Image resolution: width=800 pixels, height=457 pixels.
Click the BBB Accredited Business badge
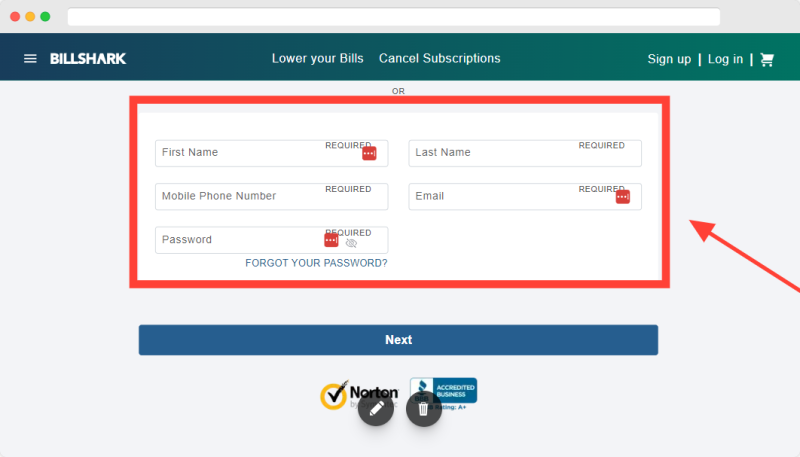443,393
